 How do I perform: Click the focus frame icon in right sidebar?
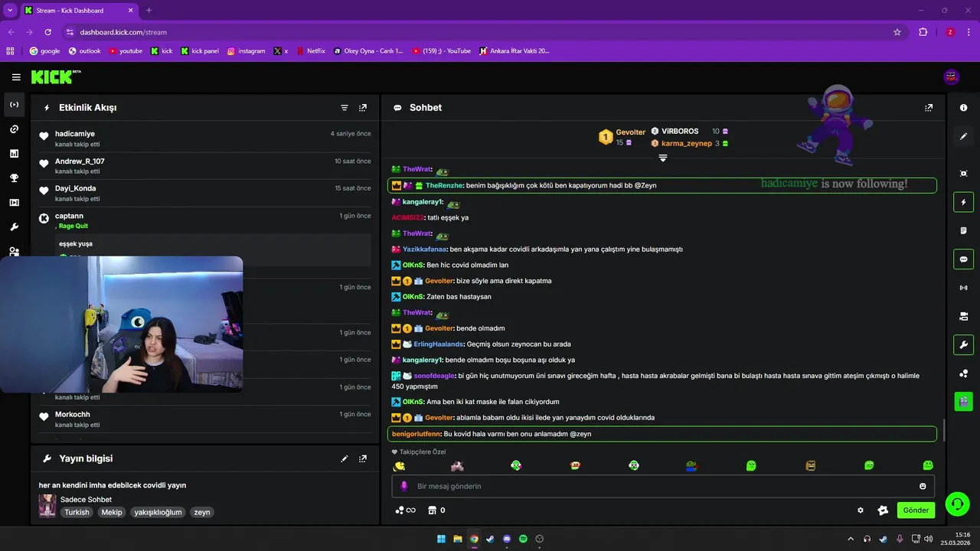(963, 174)
